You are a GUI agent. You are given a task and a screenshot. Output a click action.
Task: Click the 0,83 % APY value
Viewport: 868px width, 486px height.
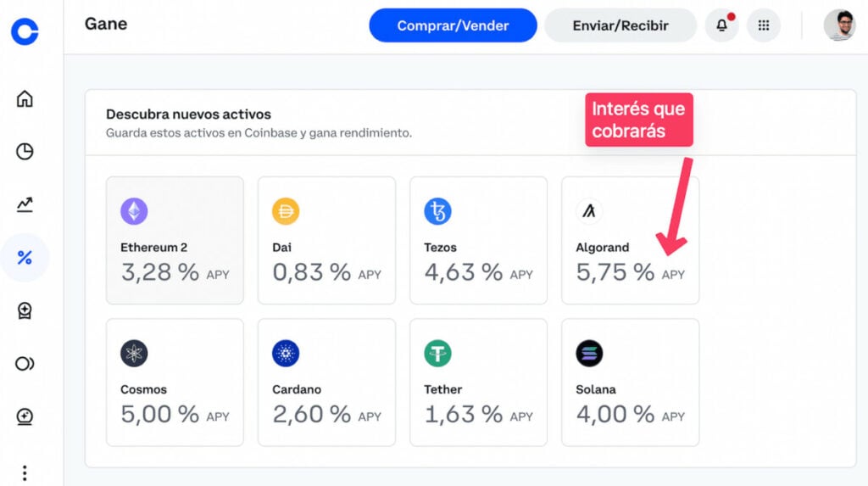tap(326, 272)
